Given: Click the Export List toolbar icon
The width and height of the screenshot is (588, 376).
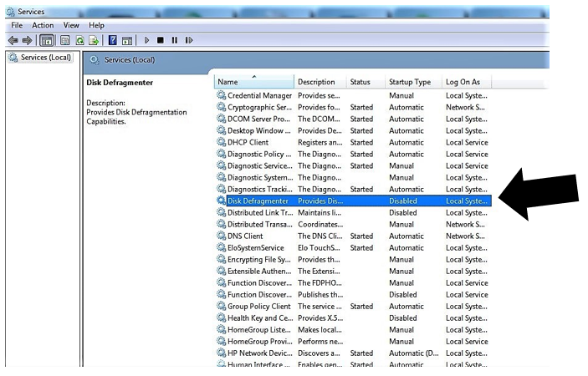Looking at the screenshot, I should tap(95, 39).
